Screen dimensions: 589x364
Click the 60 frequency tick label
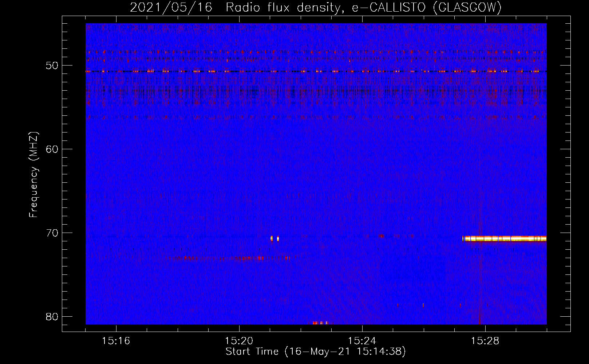[x=52, y=149]
